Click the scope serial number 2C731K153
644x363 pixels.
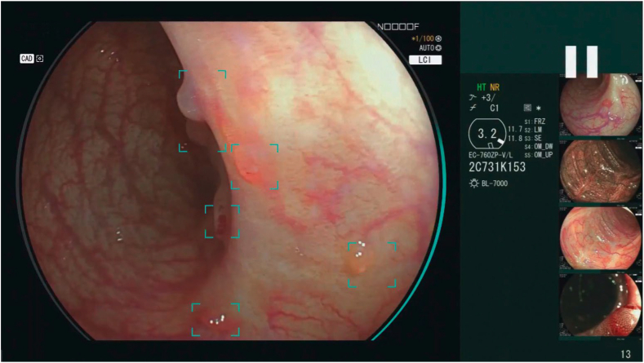(497, 167)
